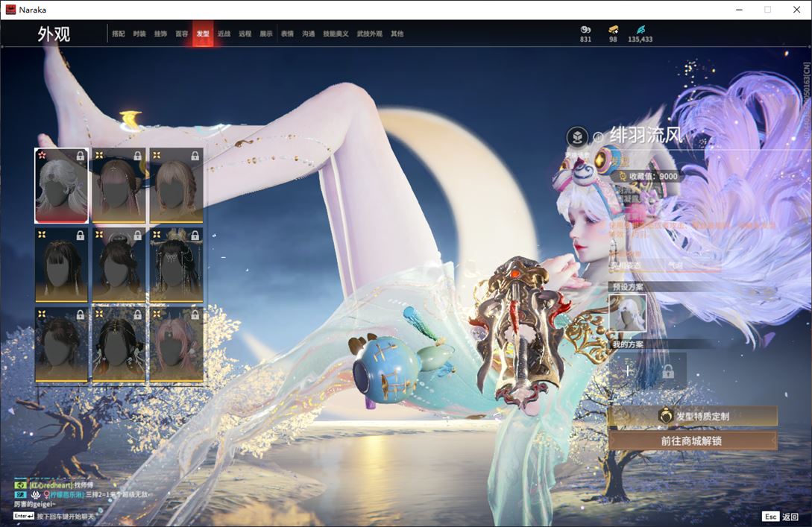Click the gold bar currency icon

613,29
